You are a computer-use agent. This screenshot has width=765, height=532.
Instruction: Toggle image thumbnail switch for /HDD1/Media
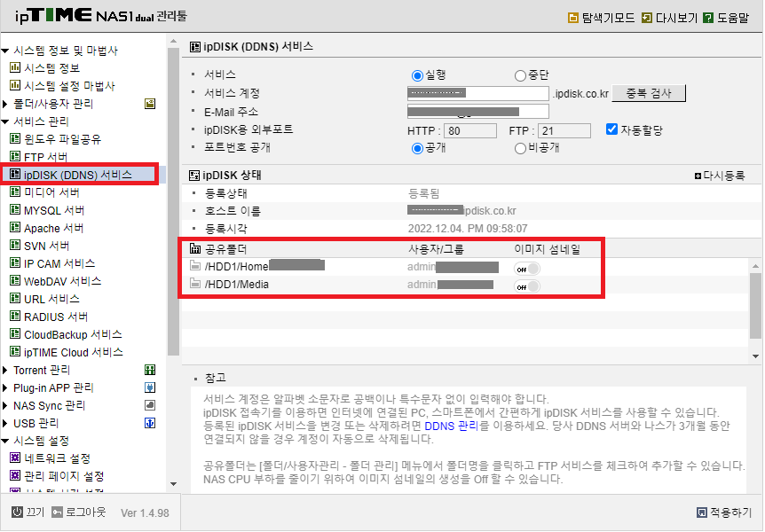pos(527,286)
